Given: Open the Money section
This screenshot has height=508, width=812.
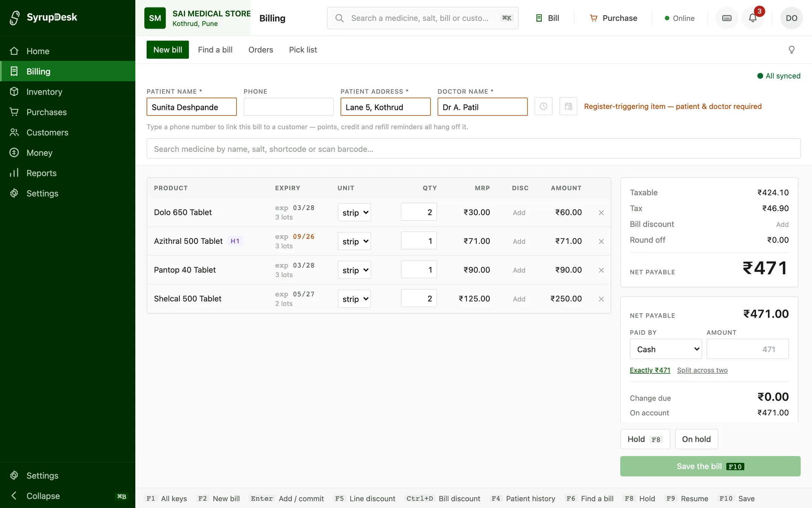Looking at the screenshot, I should point(68,152).
